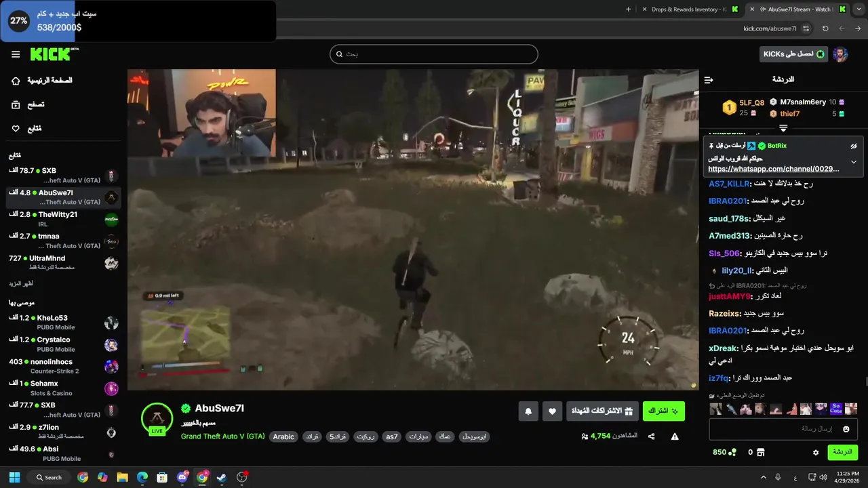
Task: Click the share stream icon
Action: 652,436
